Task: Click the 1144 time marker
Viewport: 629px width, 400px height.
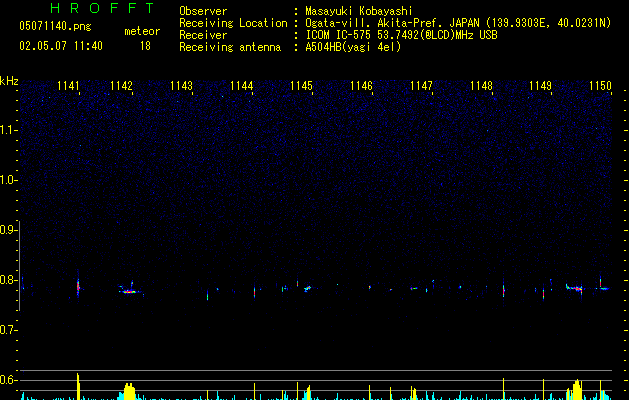Action: [x=241, y=86]
